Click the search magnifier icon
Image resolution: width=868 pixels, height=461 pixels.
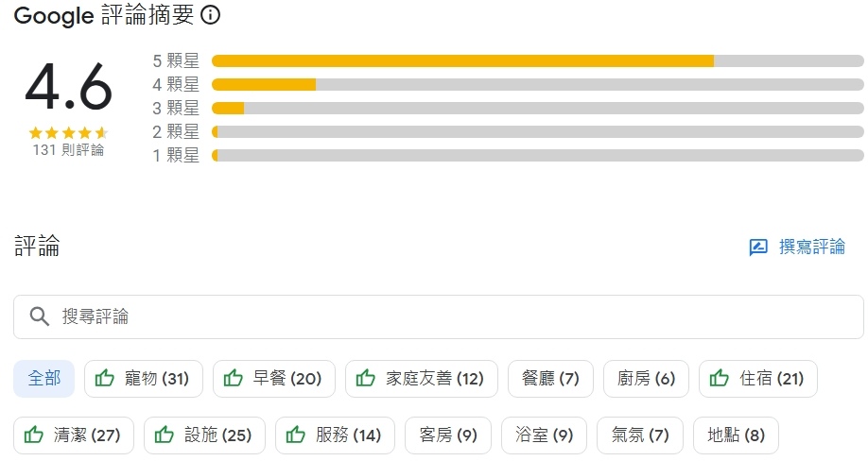[40, 316]
